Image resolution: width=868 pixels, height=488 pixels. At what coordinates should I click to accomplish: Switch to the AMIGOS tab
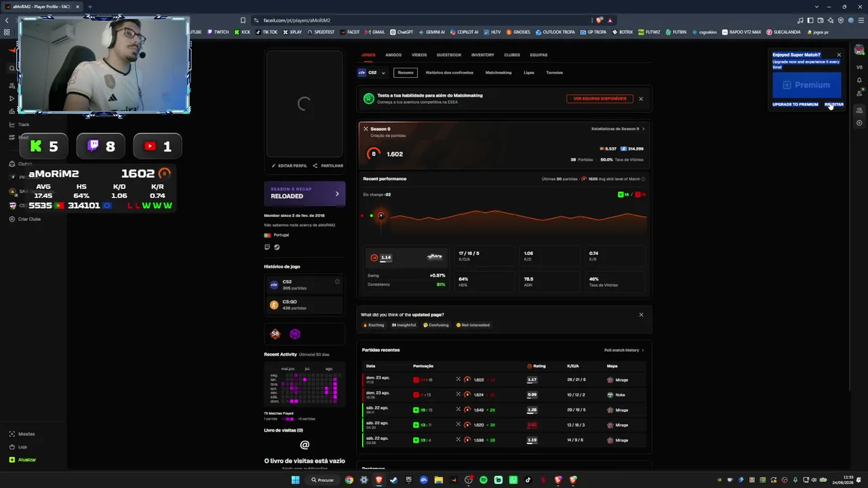click(x=393, y=55)
